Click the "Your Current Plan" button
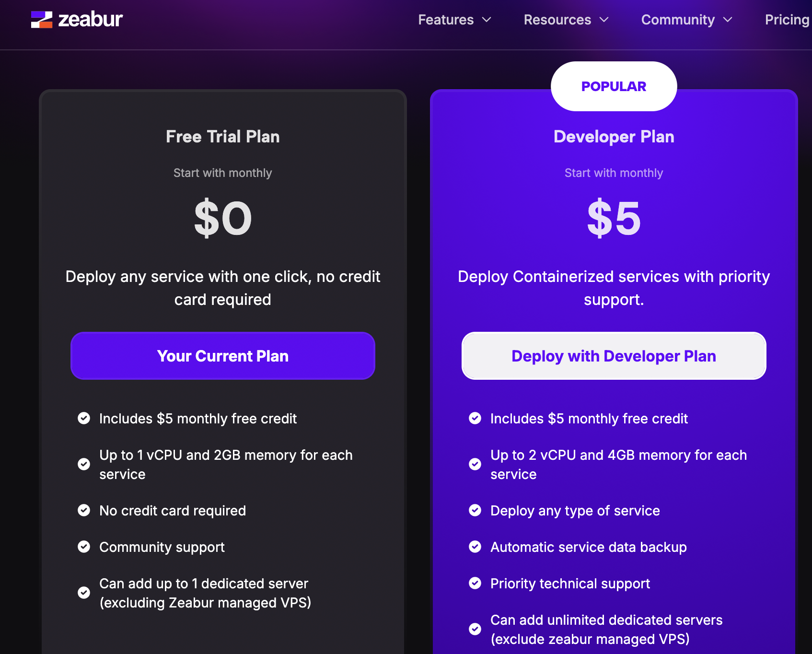Viewport: 812px width, 654px height. coord(222,356)
